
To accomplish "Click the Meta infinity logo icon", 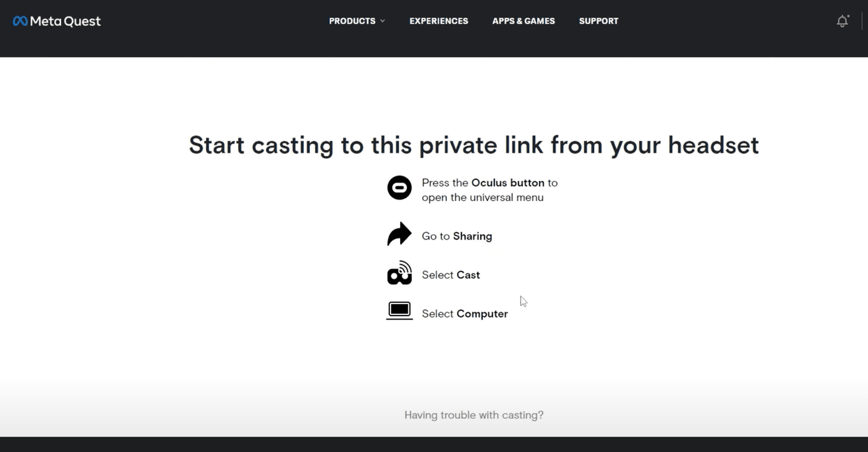I will pos(20,21).
